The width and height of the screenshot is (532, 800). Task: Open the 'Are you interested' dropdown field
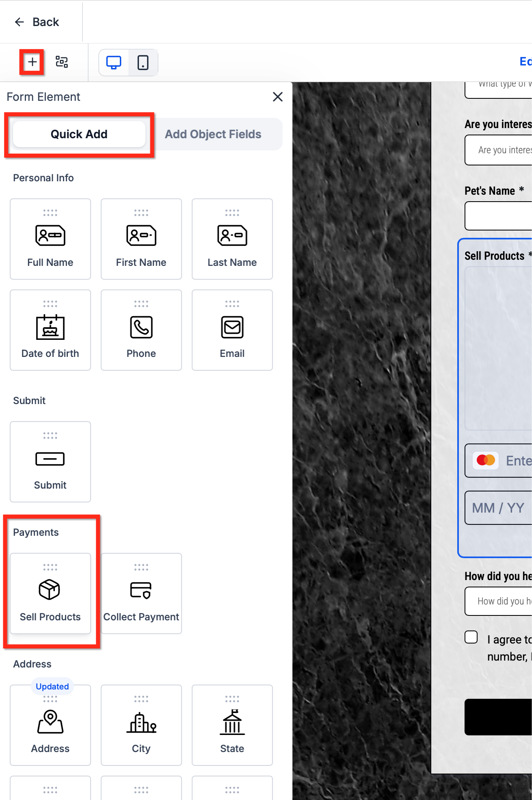pos(498,150)
